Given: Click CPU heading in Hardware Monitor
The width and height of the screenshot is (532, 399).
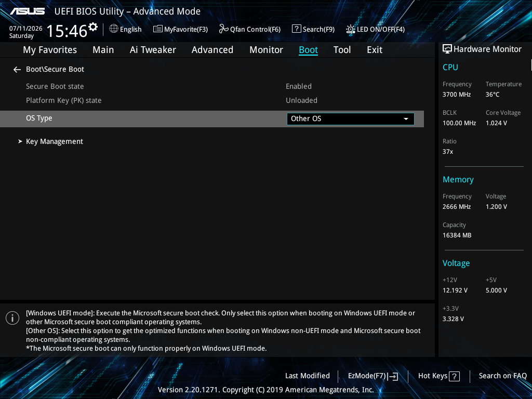Looking at the screenshot, I should point(450,67).
